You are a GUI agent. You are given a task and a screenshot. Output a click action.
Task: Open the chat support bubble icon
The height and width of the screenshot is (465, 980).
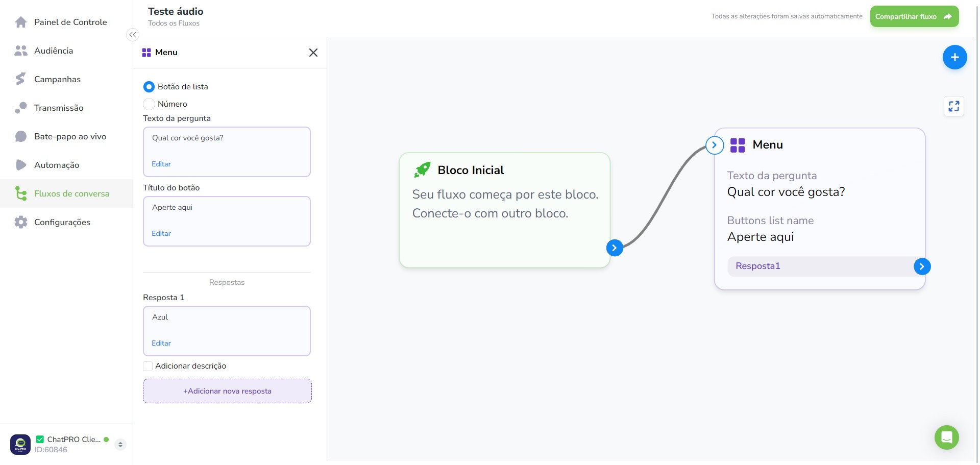(x=946, y=437)
